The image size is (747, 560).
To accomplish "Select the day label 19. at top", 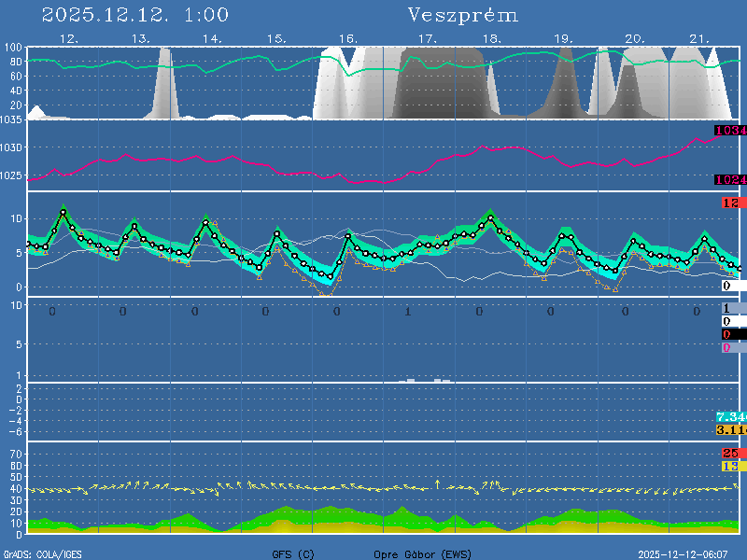I will (563, 39).
